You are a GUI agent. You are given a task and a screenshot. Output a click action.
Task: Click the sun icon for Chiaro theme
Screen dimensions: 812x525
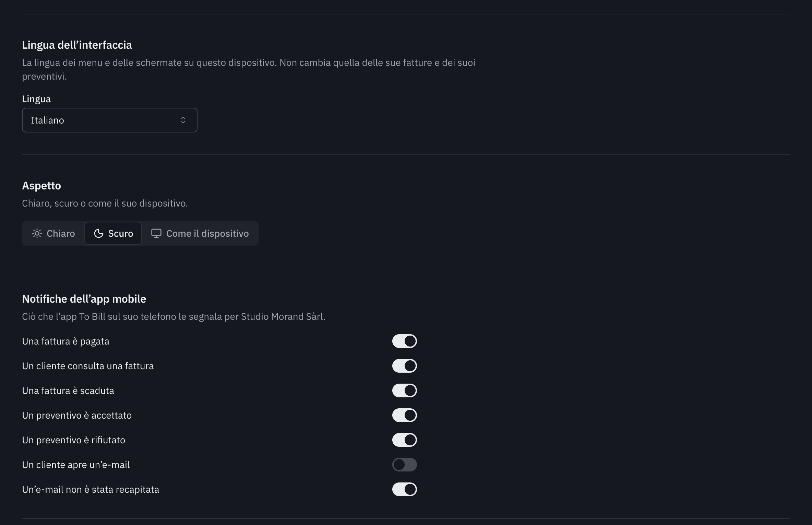click(37, 233)
